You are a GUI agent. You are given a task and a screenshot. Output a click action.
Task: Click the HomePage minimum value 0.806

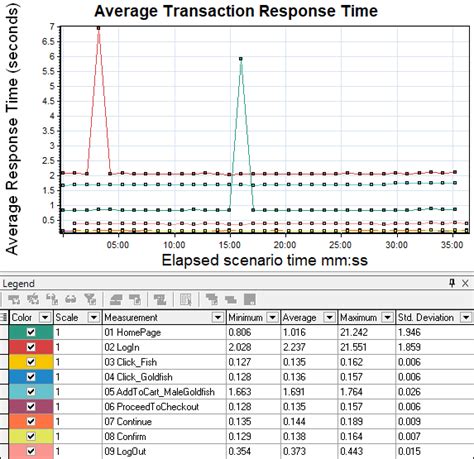click(240, 332)
